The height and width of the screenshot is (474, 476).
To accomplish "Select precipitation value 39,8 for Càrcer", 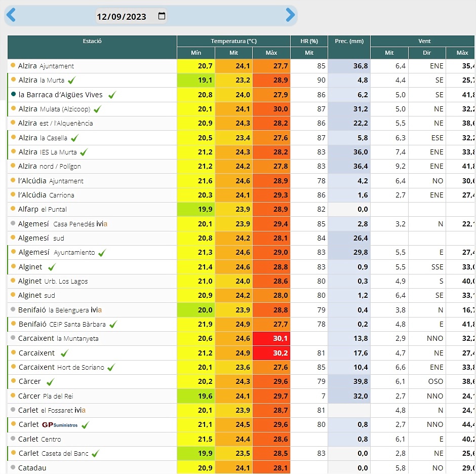I will [x=349, y=382].
